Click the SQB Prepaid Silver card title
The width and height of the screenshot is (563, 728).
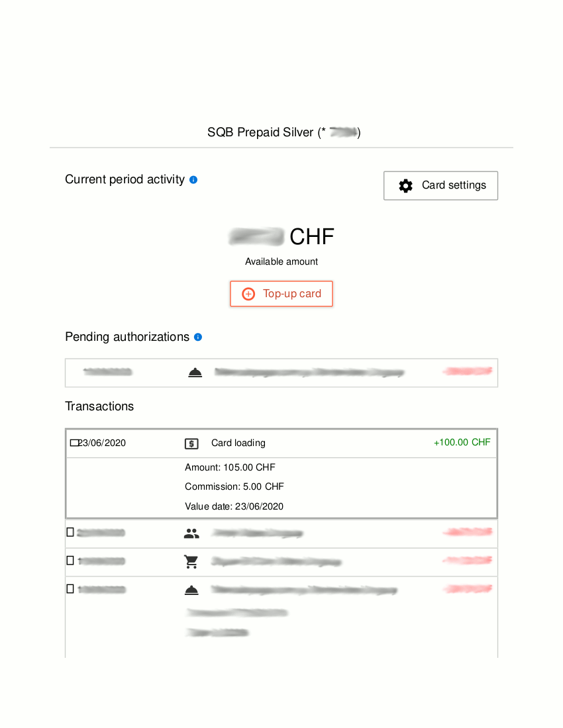(283, 132)
